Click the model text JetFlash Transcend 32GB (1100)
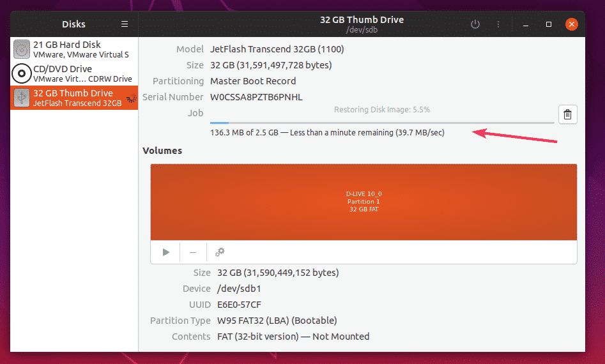 [277, 49]
